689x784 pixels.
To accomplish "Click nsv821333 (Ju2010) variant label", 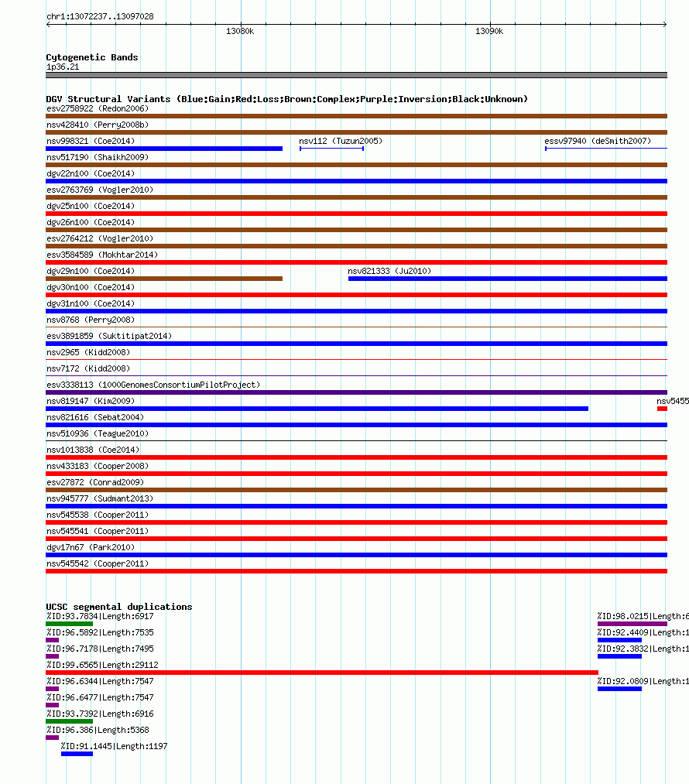I will [389, 271].
